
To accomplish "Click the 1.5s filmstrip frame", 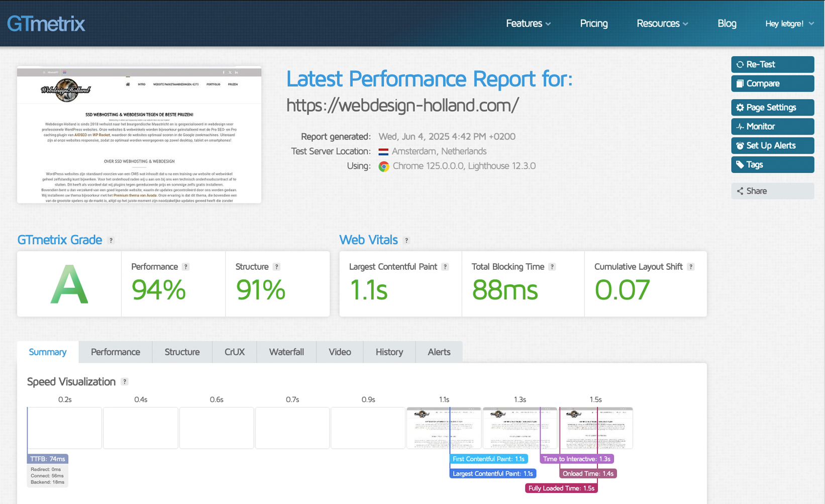I will 596,428.
